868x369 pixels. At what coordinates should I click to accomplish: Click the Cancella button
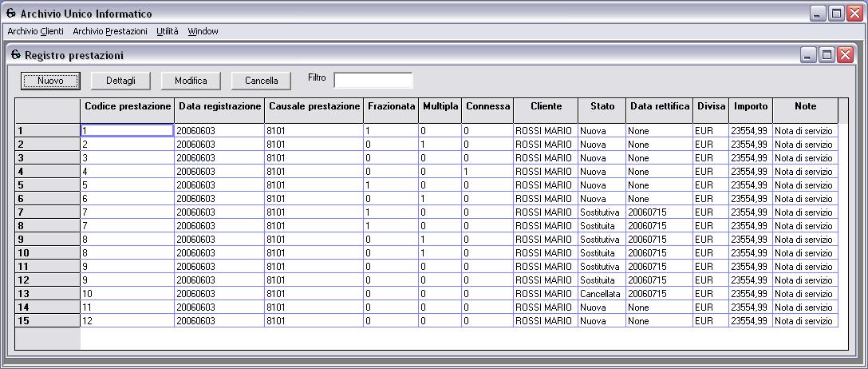261,81
